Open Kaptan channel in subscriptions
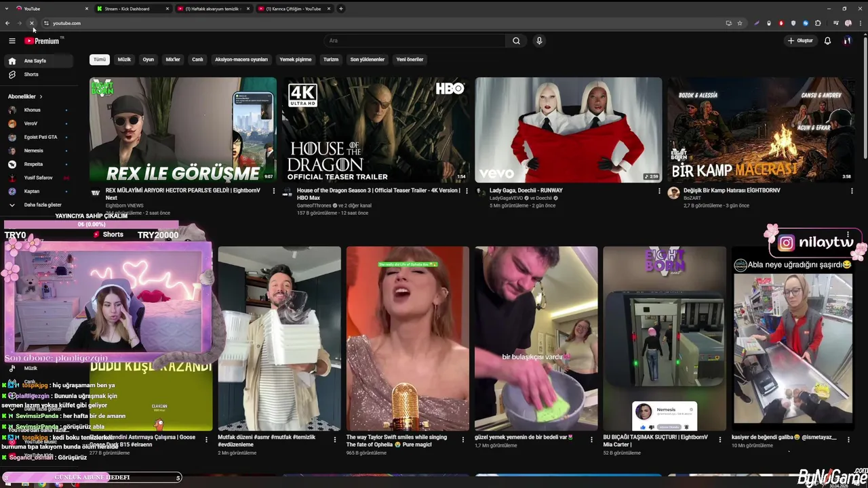Viewport: 868px width, 488px height. [x=37, y=191]
